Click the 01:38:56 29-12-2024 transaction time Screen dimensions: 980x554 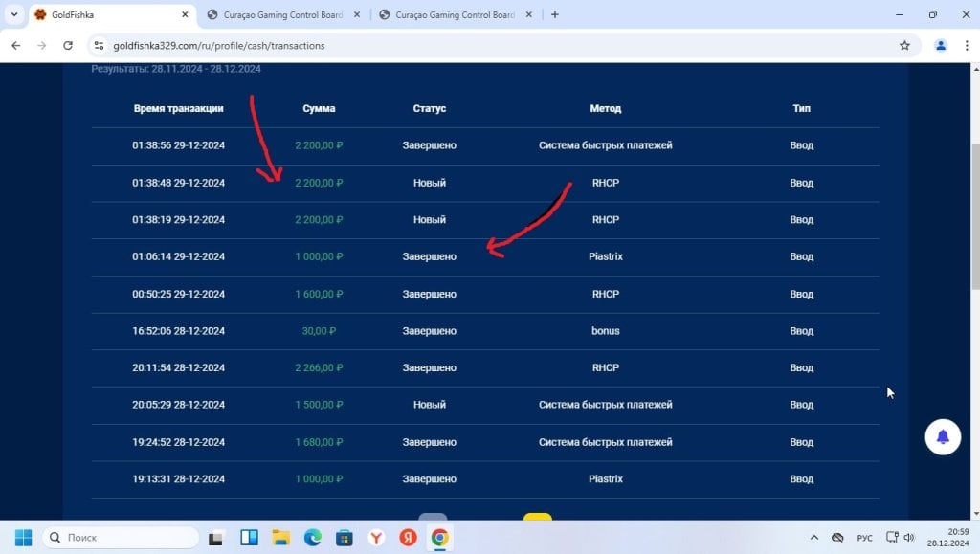click(178, 144)
